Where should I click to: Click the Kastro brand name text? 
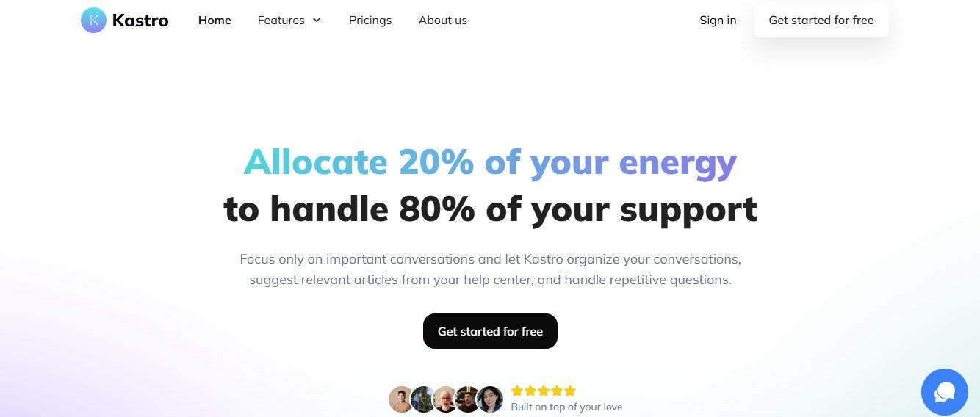pos(140,21)
